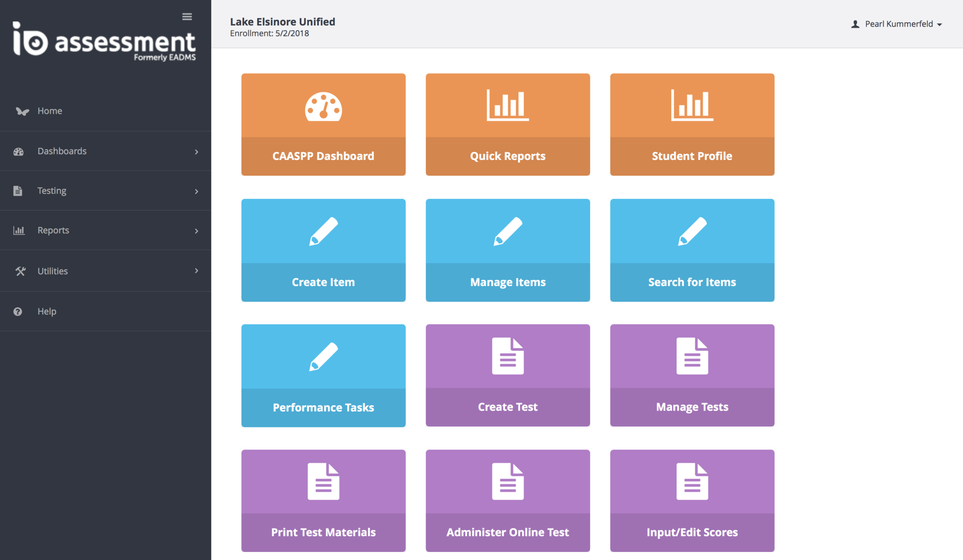Expand the Reports submenu chevron
963x560 pixels.
197,231
